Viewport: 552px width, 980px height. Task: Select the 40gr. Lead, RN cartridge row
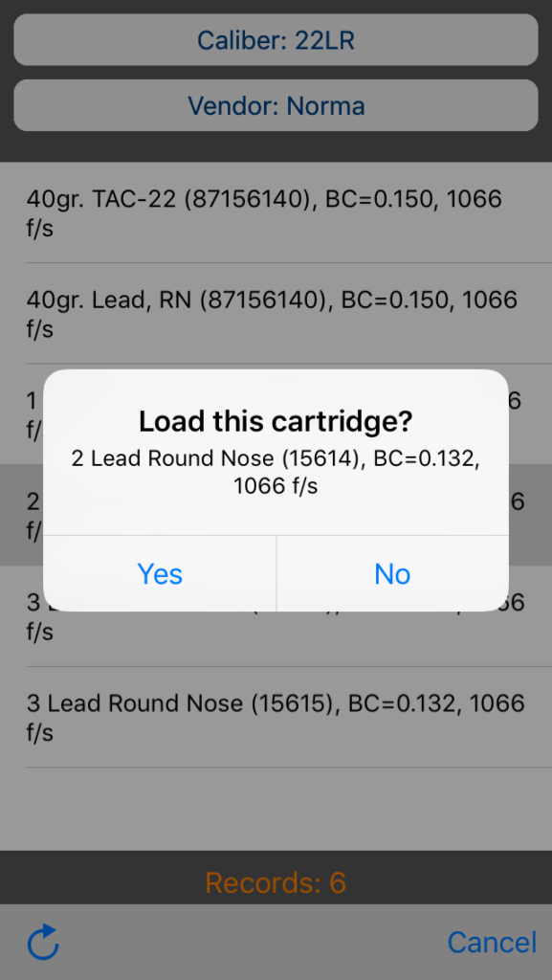click(x=276, y=314)
